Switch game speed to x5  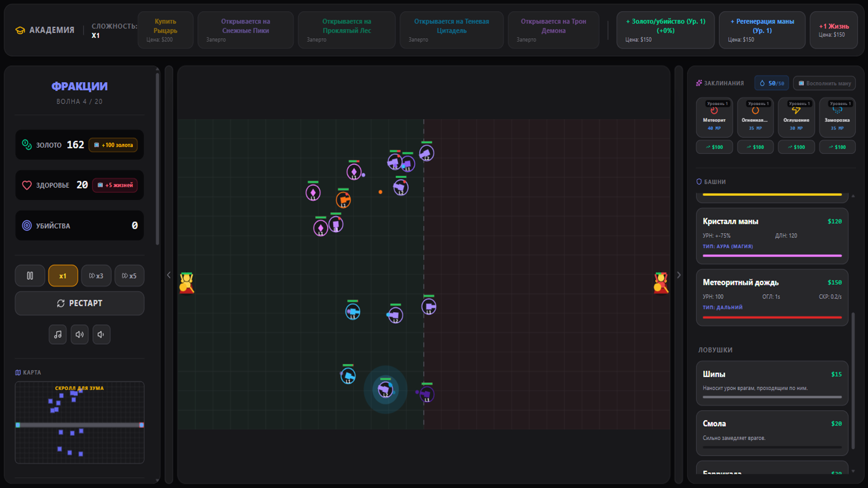pyautogui.click(x=129, y=276)
